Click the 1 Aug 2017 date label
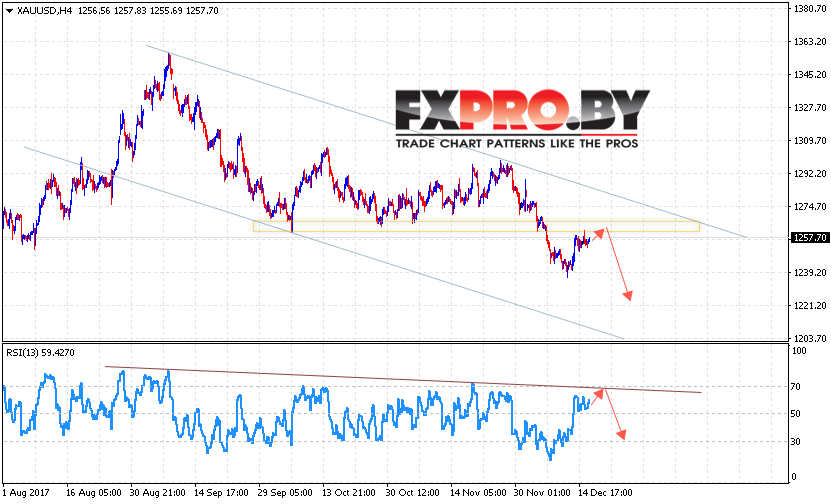The height and width of the screenshot is (504, 831). (26, 493)
